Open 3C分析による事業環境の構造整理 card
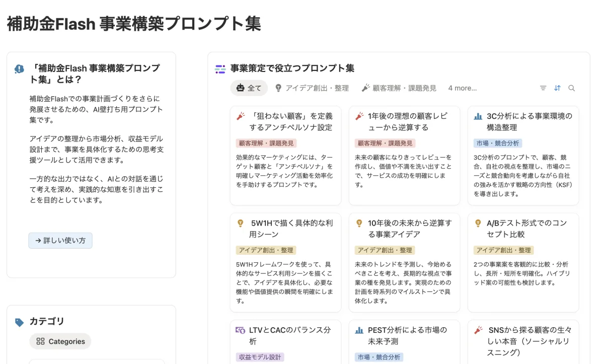This screenshot has width=604, height=364. click(523, 156)
